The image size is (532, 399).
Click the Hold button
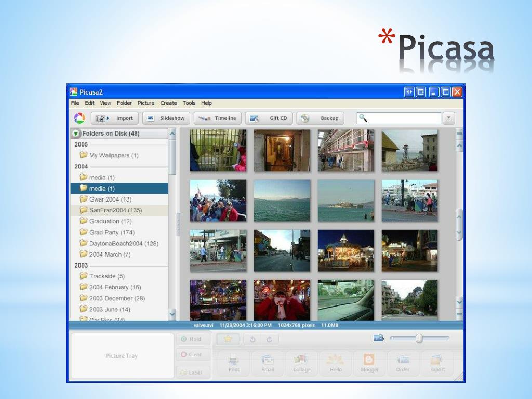193,339
